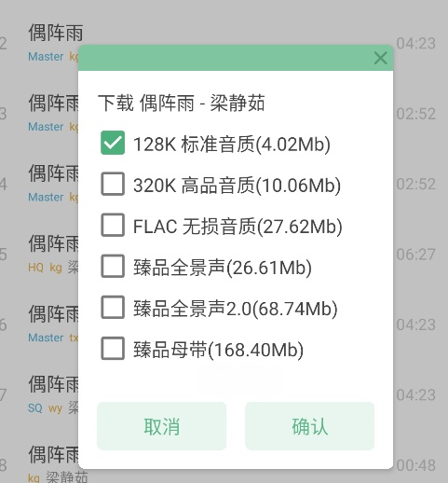Image resolution: width=448 pixels, height=483 pixels.
Task: Click the SQ tag on the wy song row
Action: pos(34,407)
